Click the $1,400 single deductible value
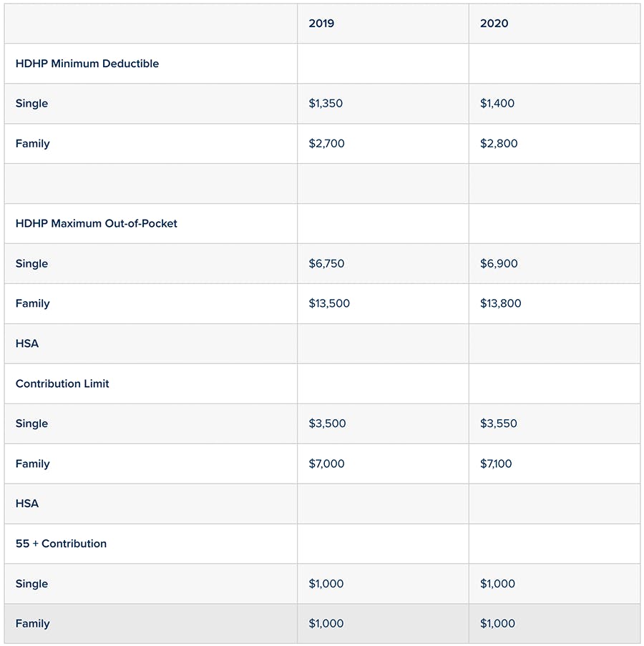Viewport: 644px width, 646px height. tap(497, 104)
